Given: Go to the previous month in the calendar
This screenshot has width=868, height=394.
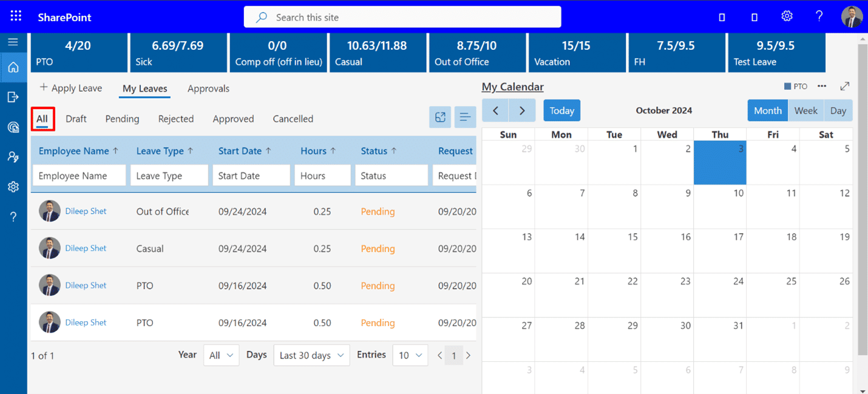Looking at the screenshot, I should point(496,110).
